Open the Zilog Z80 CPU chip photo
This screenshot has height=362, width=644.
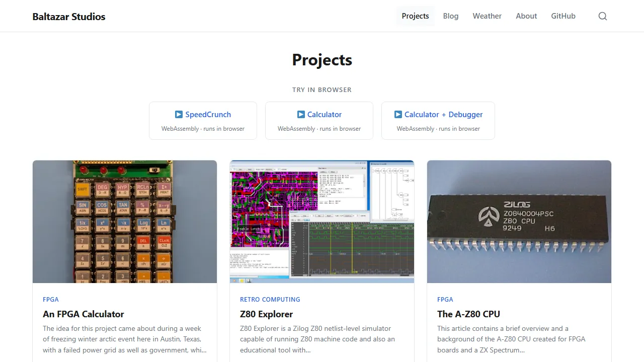click(519, 221)
